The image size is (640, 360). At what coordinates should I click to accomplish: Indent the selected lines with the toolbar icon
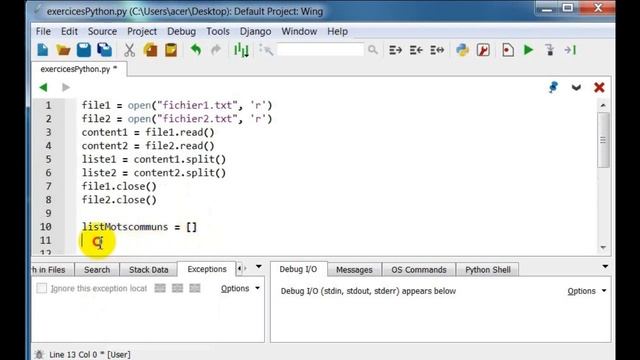click(x=395, y=50)
